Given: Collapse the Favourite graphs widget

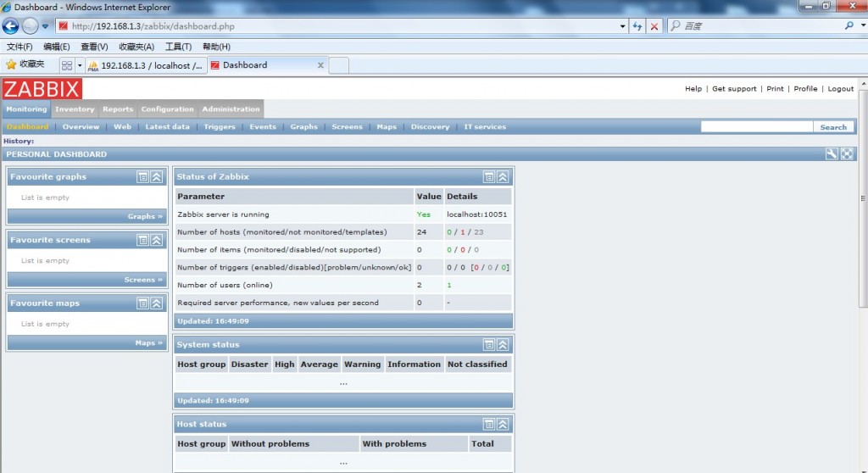Looking at the screenshot, I should coord(157,176).
